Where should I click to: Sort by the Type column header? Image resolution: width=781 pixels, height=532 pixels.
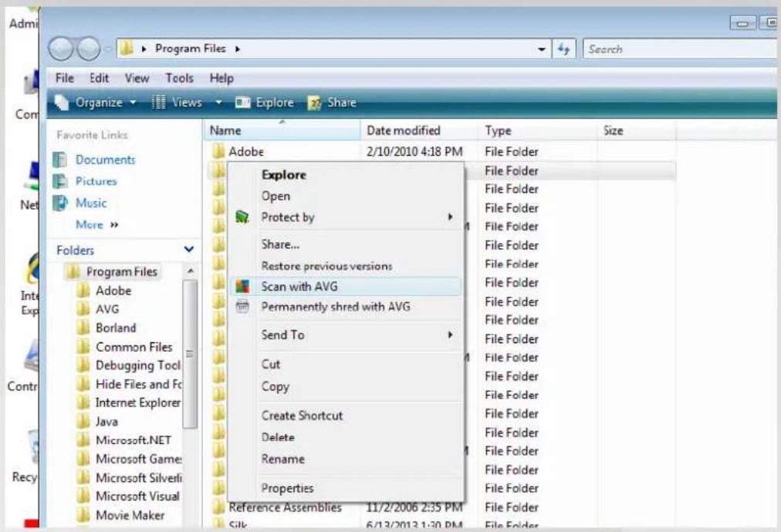(x=538, y=130)
